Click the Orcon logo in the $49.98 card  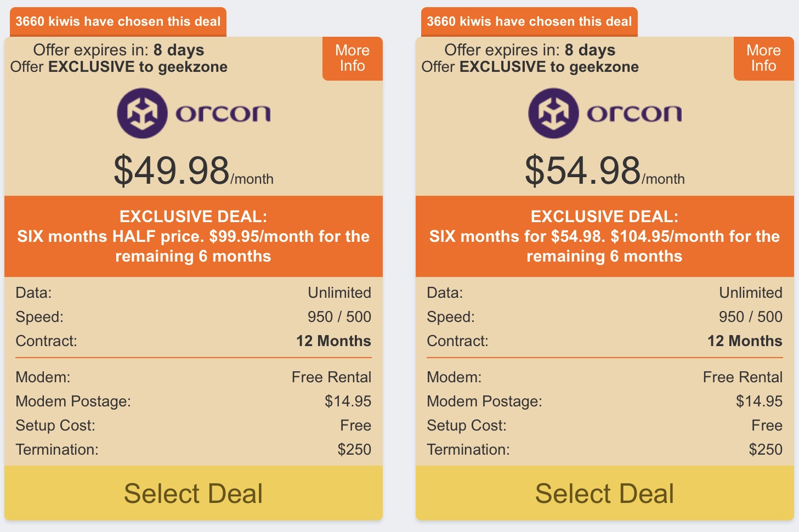coord(142,113)
